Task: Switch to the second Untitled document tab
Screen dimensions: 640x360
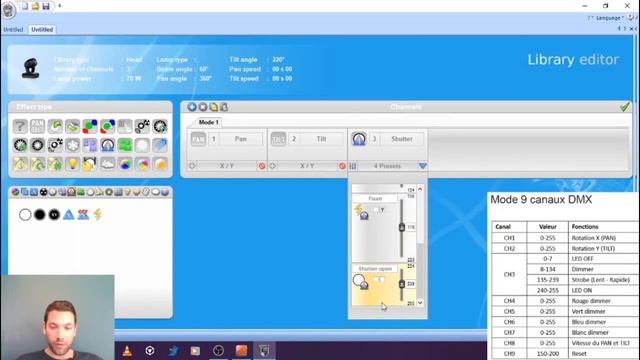Action: click(x=42, y=30)
